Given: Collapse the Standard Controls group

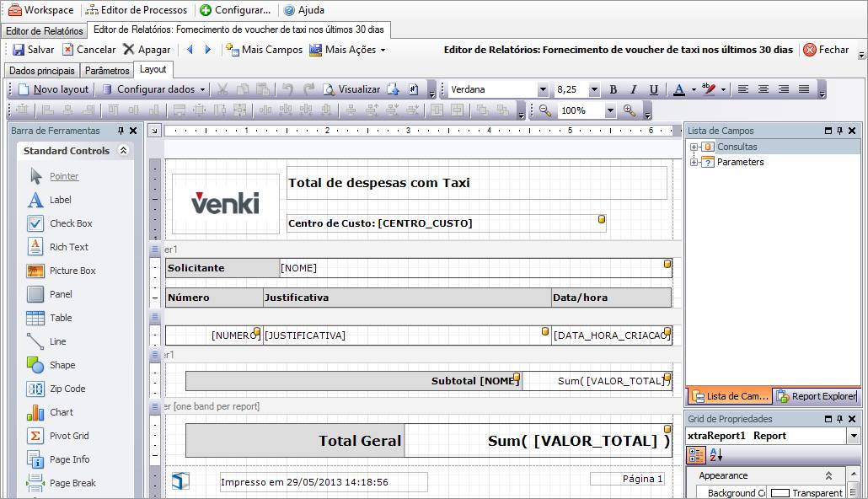Looking at the screenshot, I should click(123, 151).
